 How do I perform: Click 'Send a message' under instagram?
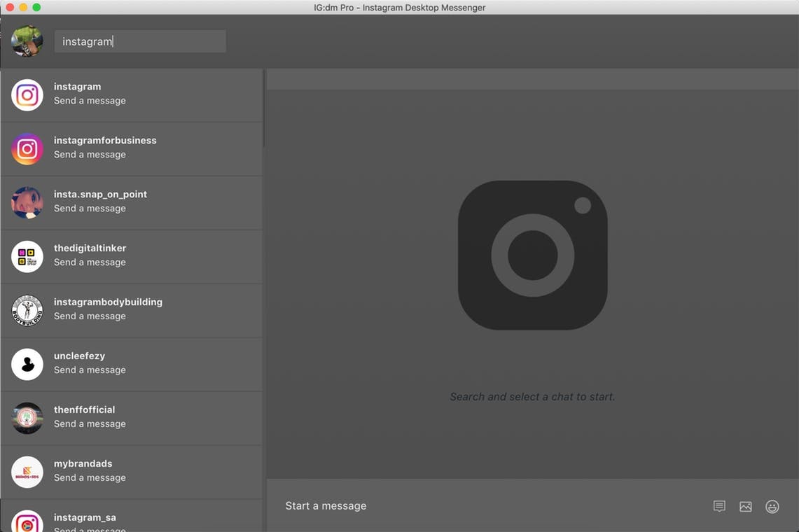tap(90, 100)
